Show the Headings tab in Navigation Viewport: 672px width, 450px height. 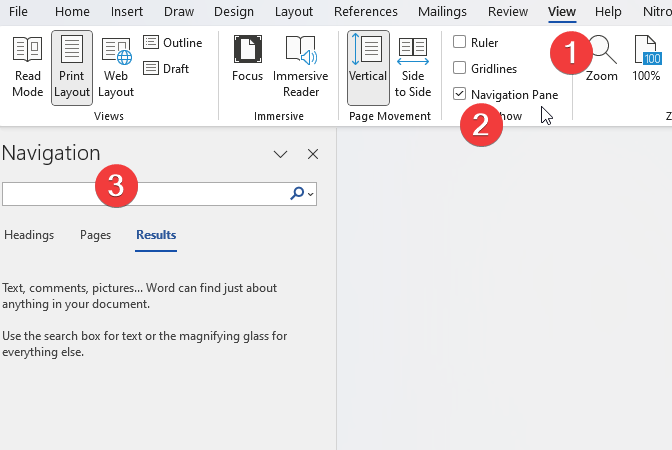tap(29, 235)
